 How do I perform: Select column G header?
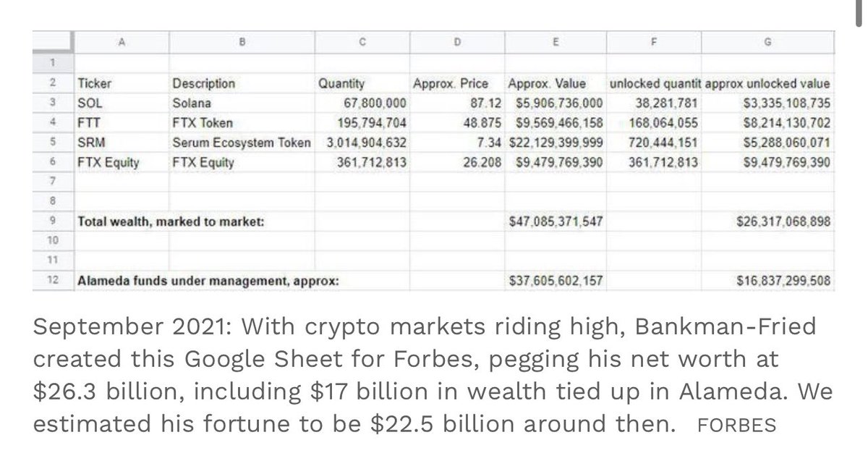pos(767,43)
